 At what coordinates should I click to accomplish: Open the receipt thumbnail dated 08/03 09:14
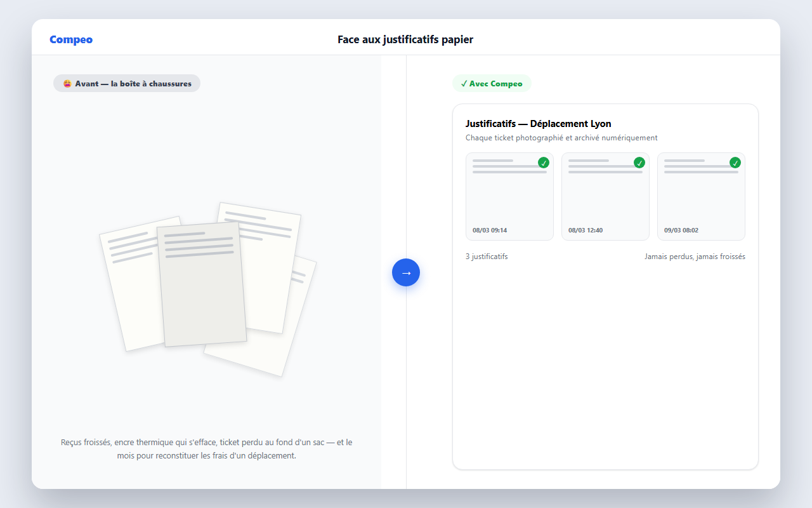coord(509,196)
